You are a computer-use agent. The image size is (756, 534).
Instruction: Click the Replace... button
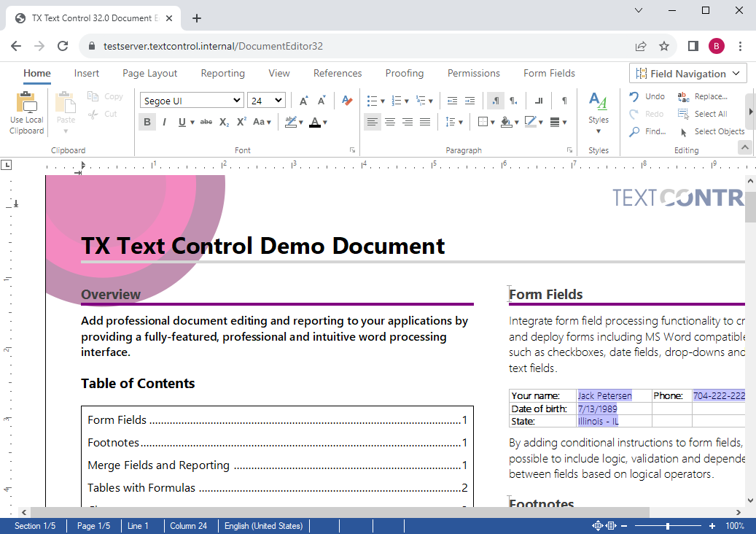click(702, 96)
